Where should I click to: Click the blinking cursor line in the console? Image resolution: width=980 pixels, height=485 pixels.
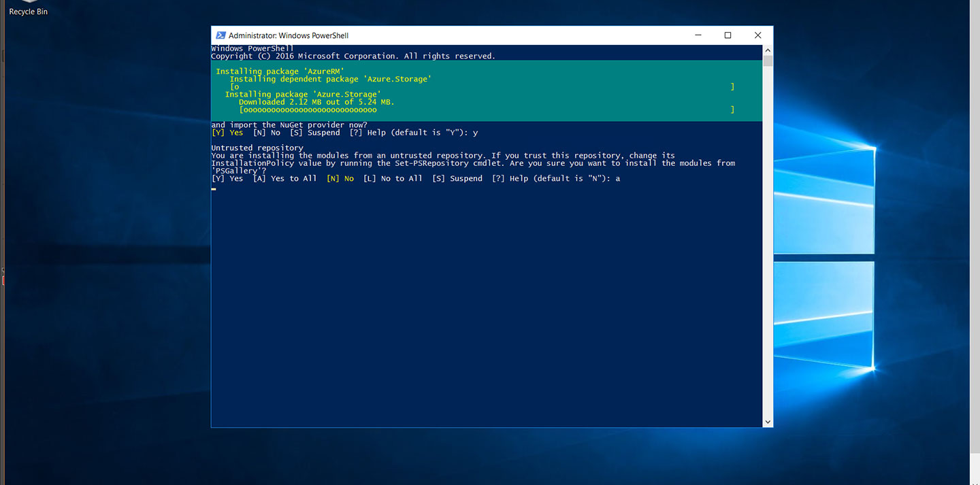(x=214, y=189)
